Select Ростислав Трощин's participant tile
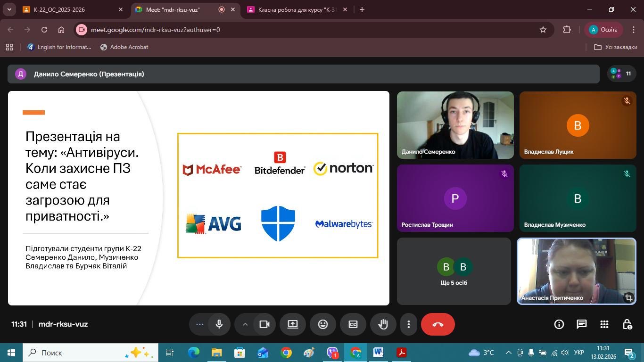Screen dimensions: 644x362 pos(455,198)
